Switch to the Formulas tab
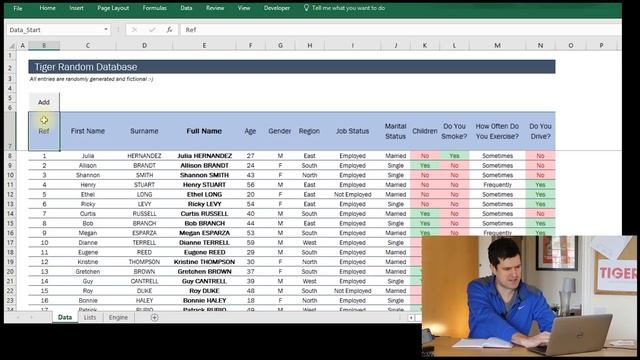Viewport: 640px width, 360px height. [155, 8]
